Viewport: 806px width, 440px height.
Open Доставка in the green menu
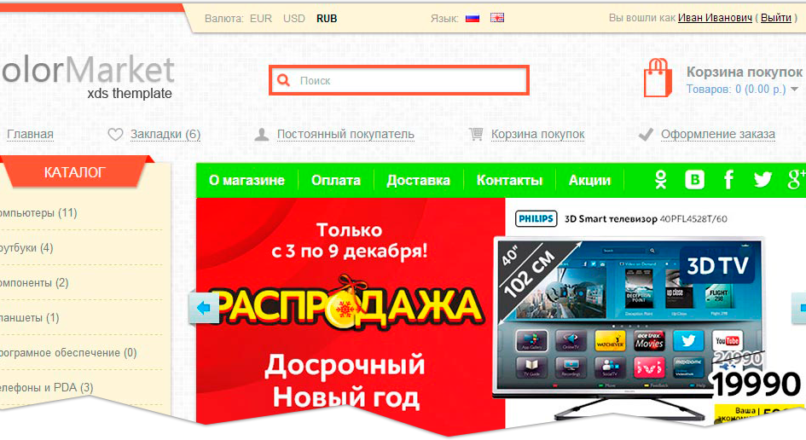point(418,180)
